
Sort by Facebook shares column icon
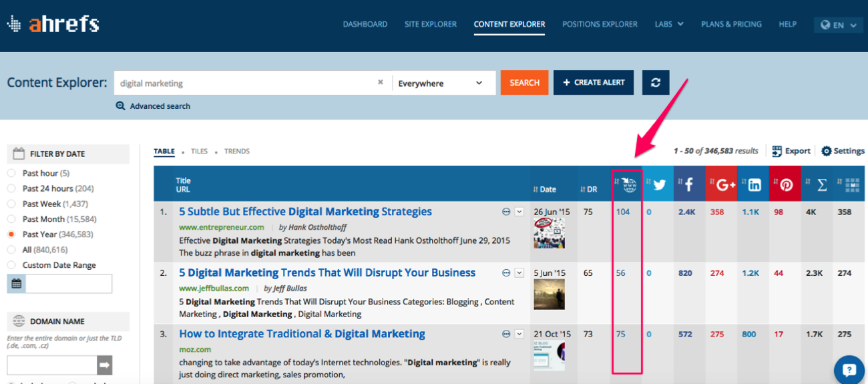pyautogui.click(x=689, y=185)
